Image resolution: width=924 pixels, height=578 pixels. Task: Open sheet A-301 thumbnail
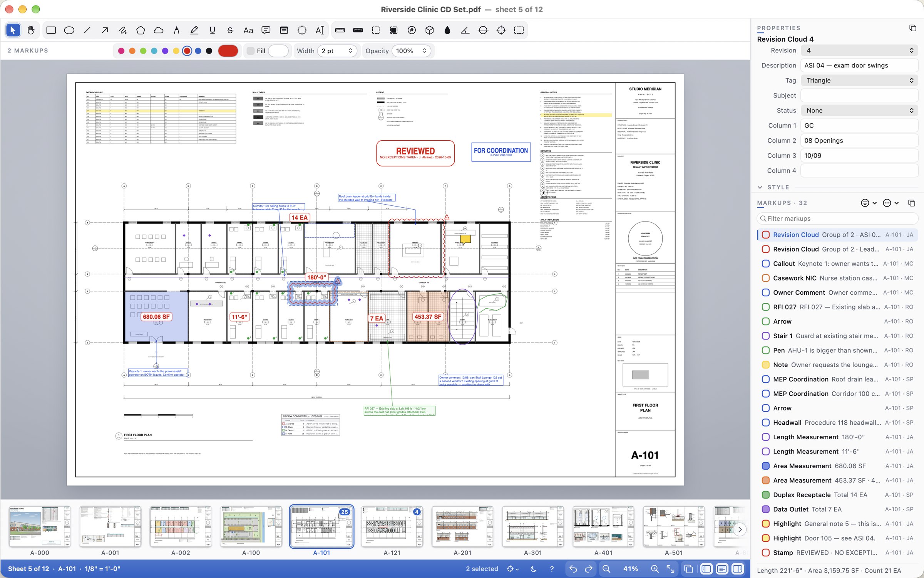(x=533, y=526)
